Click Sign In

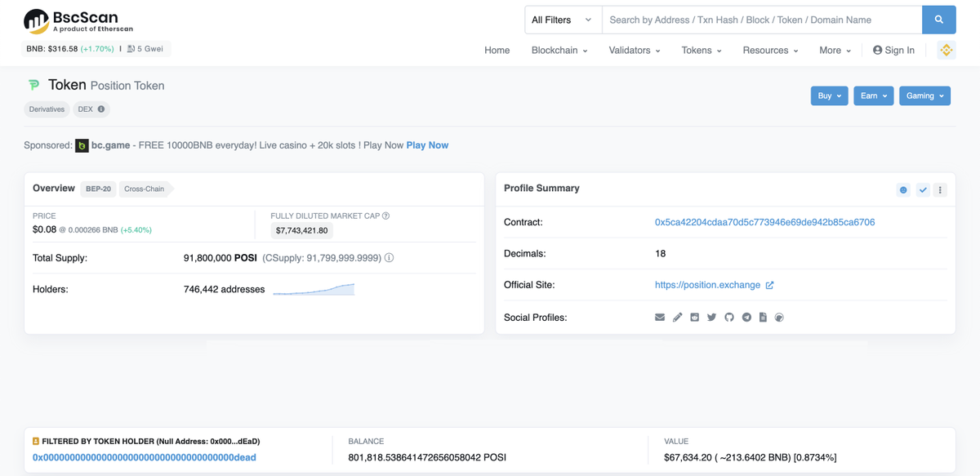tap(893, 50)
